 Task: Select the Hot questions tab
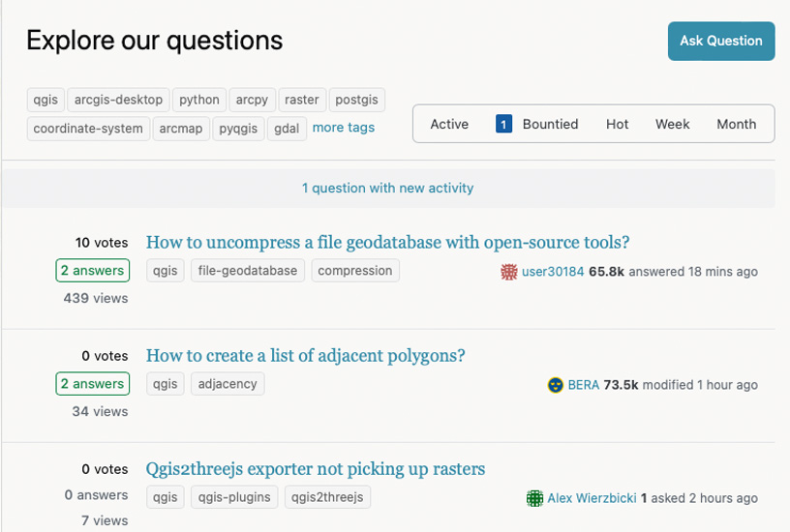pyautogui.click(x=617, y=124)
